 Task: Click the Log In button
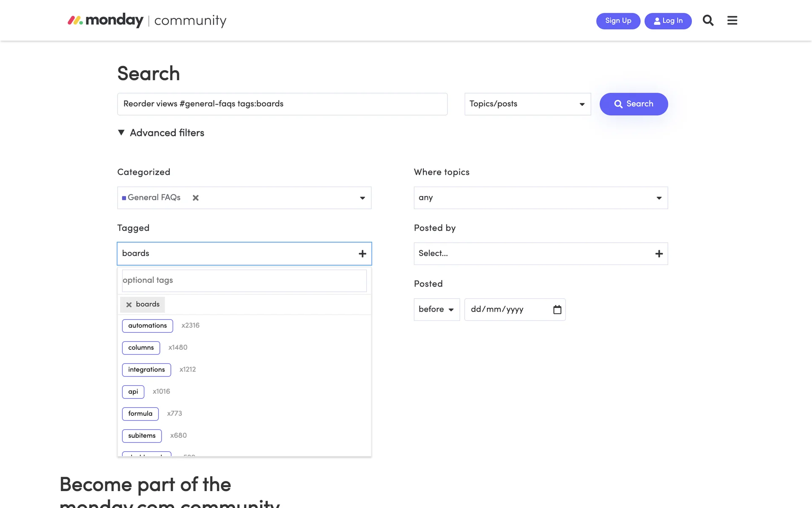668,21
